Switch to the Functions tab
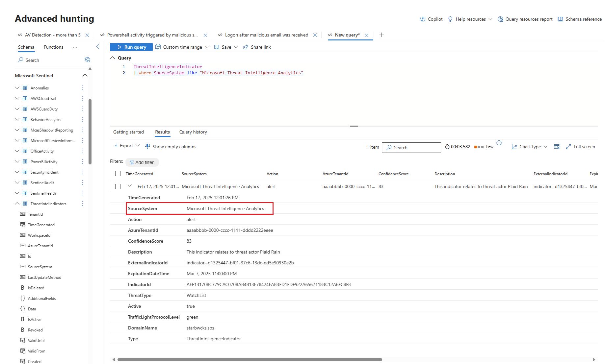The width and height of the screenshot is (605, 364). coord(53,47)
